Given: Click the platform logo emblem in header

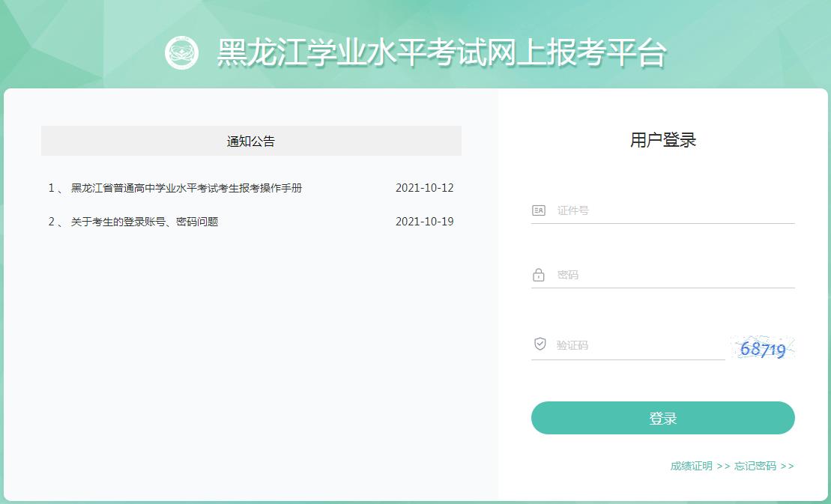Looking at the screenshot, I should pos(182,52).
